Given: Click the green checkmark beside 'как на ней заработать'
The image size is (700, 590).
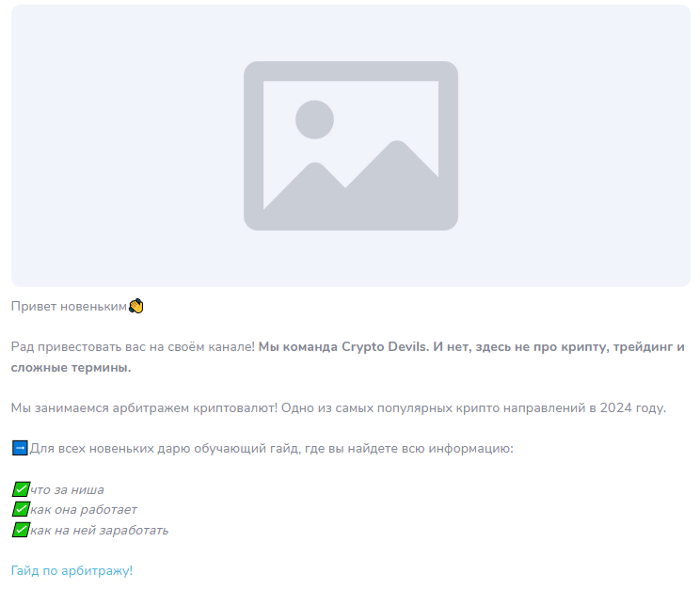Looking at the screenshot, I should point(21,530).
